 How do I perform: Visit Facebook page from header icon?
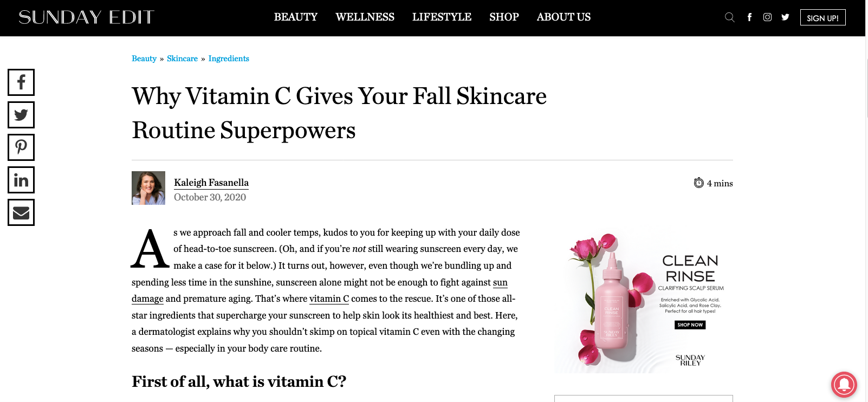point(749,17)
